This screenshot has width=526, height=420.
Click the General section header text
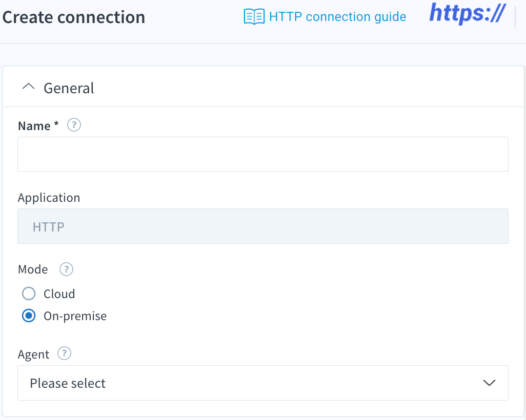coord(69,88)
